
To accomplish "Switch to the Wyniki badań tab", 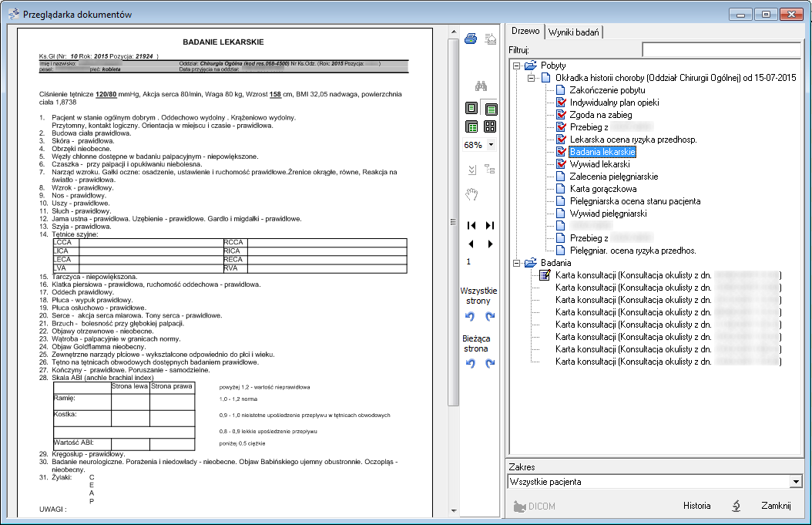I will [573, 32].
